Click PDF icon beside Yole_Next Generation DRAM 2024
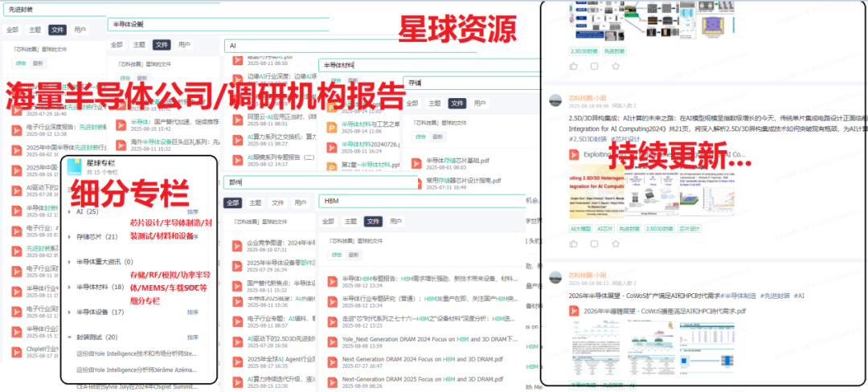 tap(332, 342)
